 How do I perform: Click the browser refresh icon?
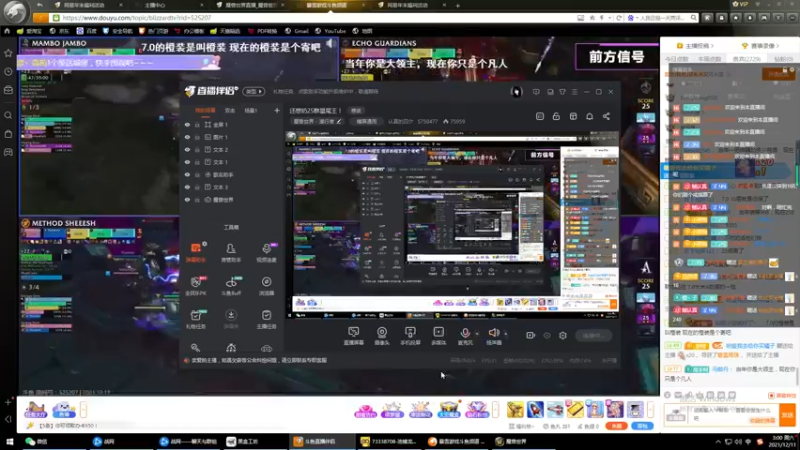click(619, 17)
